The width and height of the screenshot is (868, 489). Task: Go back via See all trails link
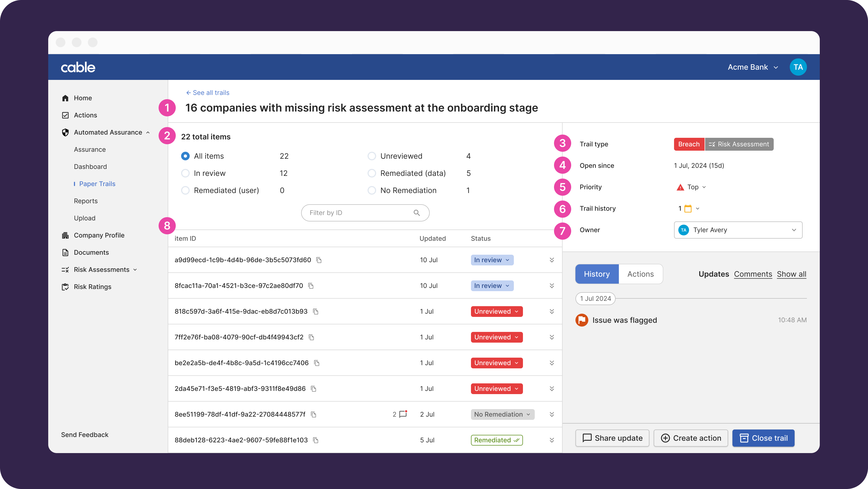(x=208, y=93)
